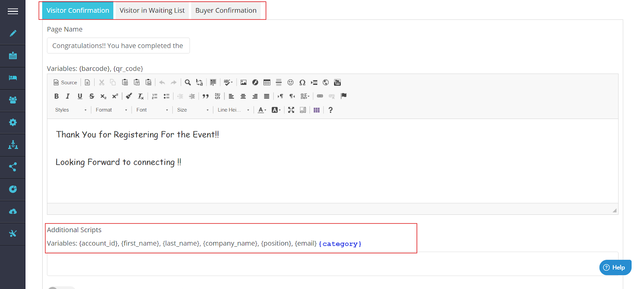Apply strikethrough formatting
This screenshot has height=289, width=644.
pyautogui.click(x=91, y=96)
